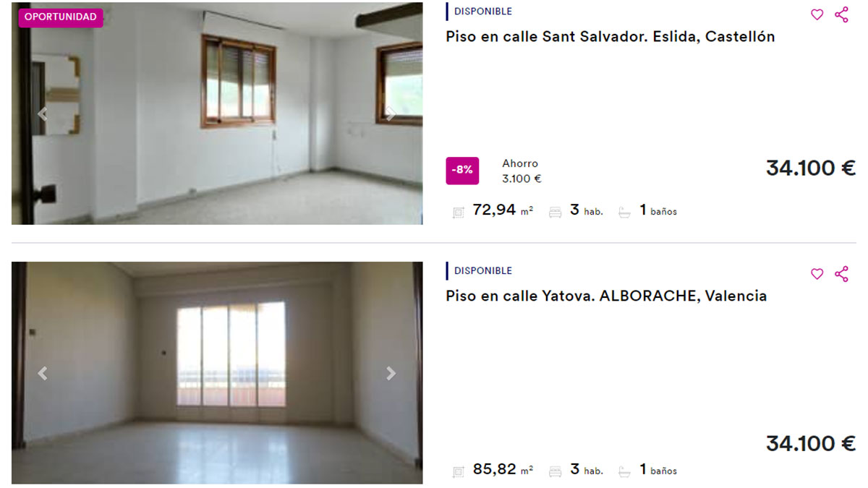The height and width of the screenshot is (488, 868).
Task: Favorite the Sant Salvador listing with heart icon
Action: pos(817,14)
